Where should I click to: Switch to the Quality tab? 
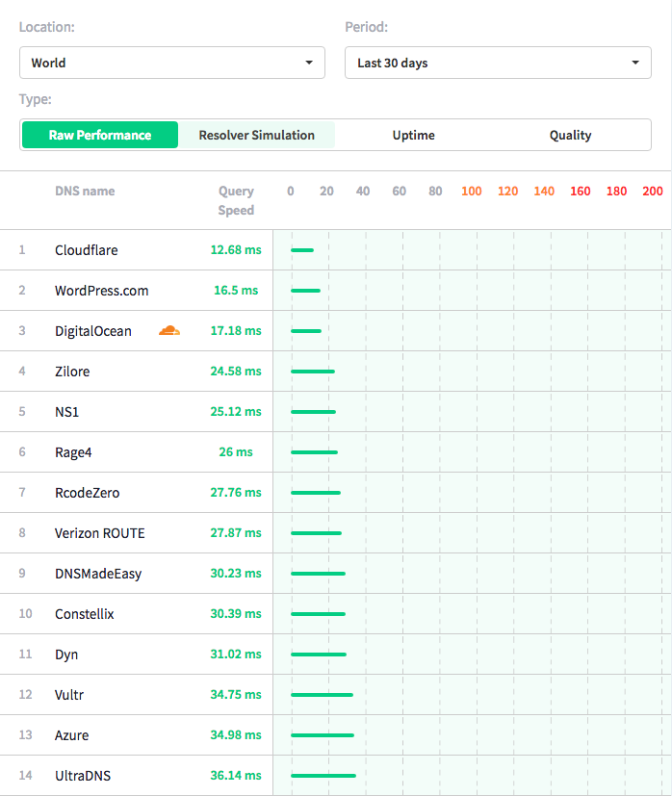point(570,135)
